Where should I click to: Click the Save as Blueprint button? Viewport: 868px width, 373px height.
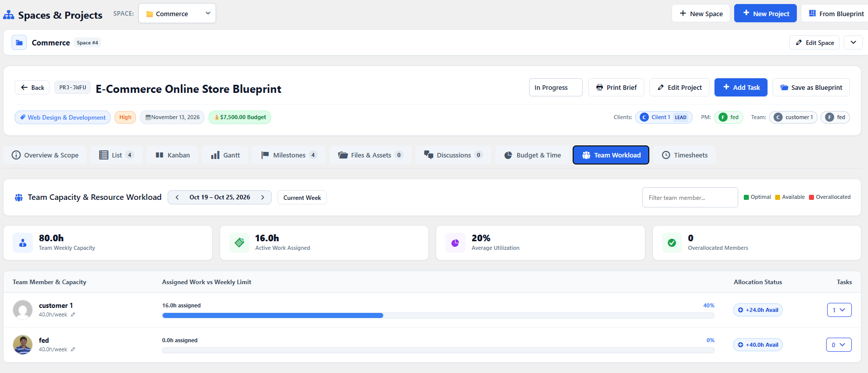(811, 87)
